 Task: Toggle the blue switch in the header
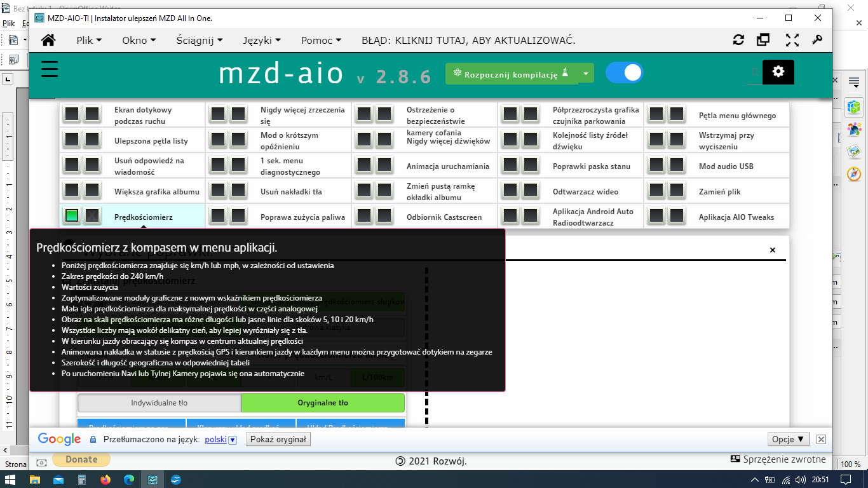click(624, 72)
